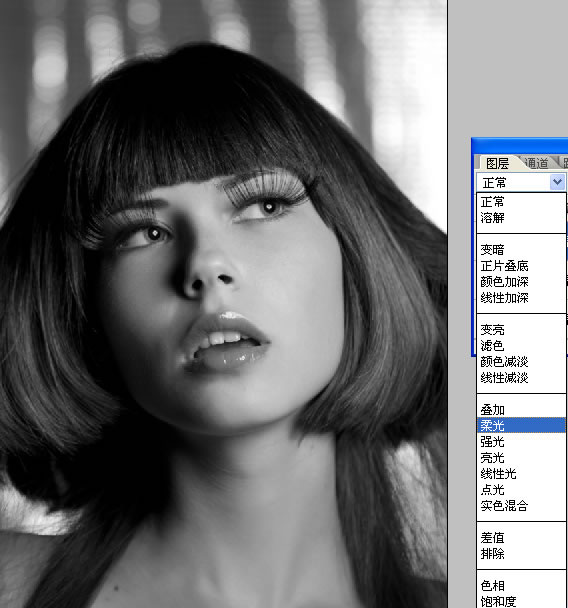Select 滤色 (Screen) blend mode
568x608 pixels.
pyautogui.click(x=521, y=346)
